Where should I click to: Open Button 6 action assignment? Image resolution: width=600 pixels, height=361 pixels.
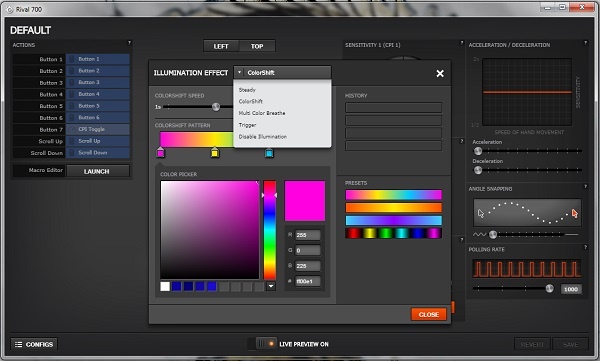pos(98,118)
